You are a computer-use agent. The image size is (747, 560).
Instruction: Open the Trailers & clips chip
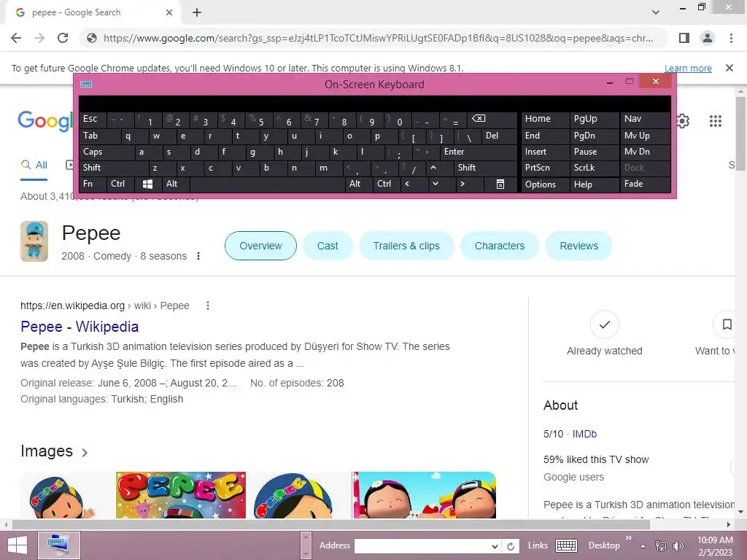coord(406,246)
